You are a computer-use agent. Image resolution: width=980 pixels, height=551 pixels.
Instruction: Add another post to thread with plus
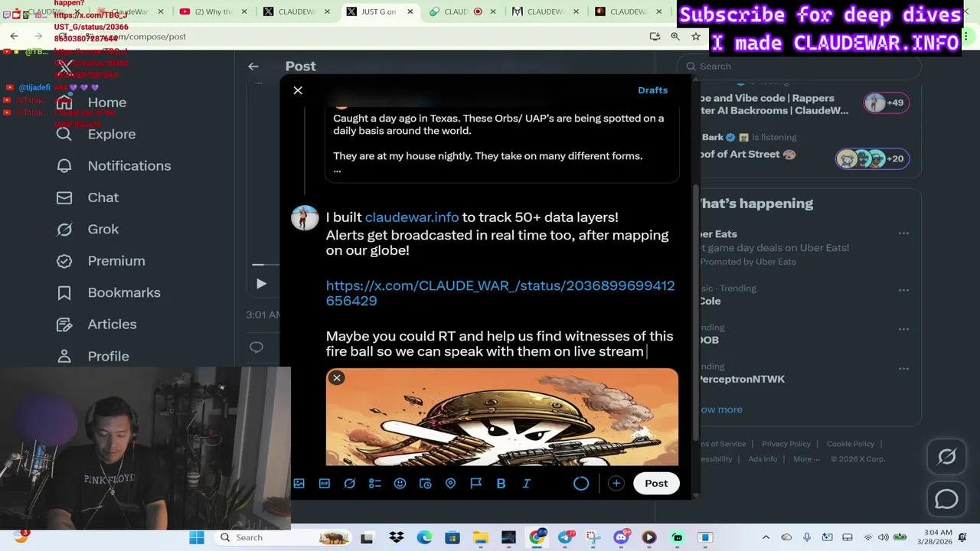(616, 484)
